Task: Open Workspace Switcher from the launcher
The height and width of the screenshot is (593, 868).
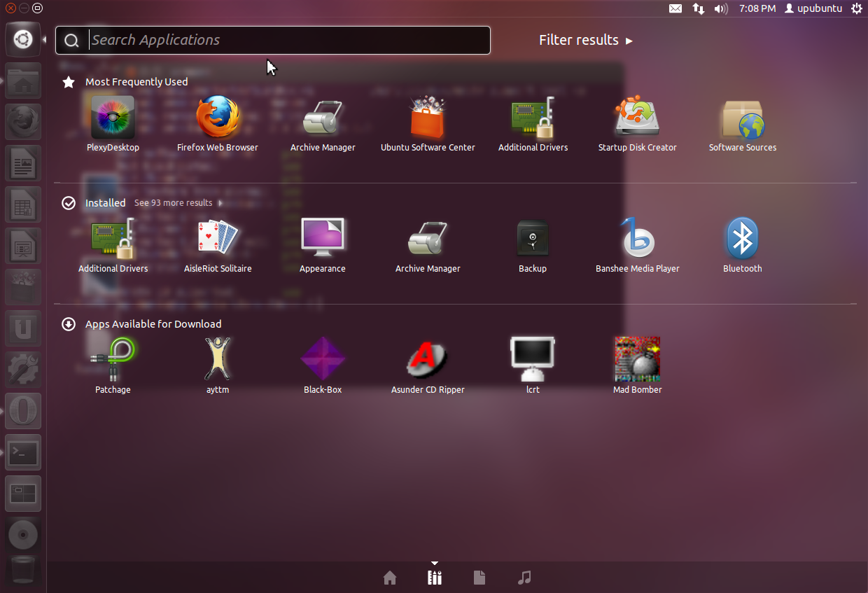Action: click(23, 494)
